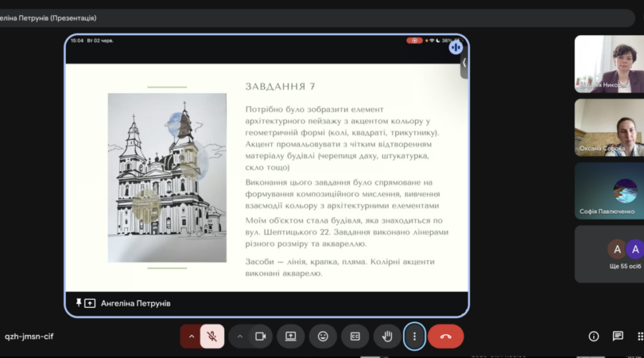
Task: Select Оксана Сорока video tile
Action: click(609, 127)
